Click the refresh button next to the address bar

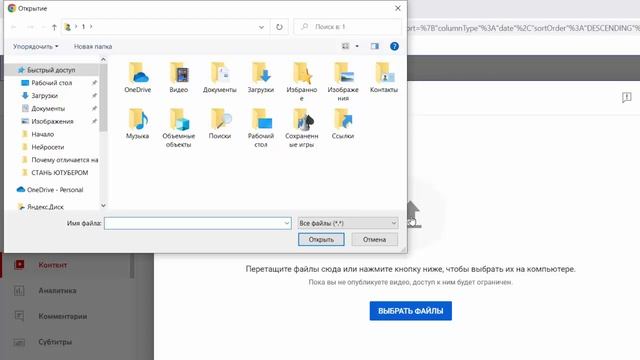279,27
